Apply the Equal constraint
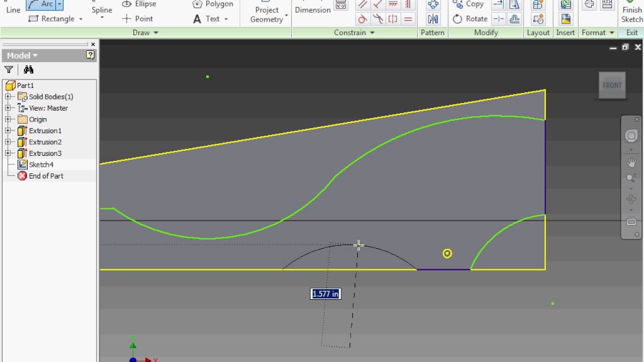 408,20
